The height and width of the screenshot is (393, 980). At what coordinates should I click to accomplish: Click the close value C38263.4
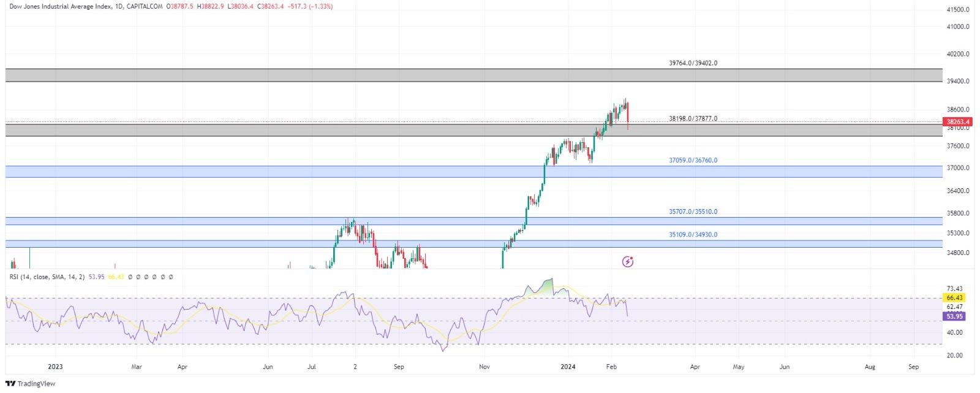click(x=271, y=7)
